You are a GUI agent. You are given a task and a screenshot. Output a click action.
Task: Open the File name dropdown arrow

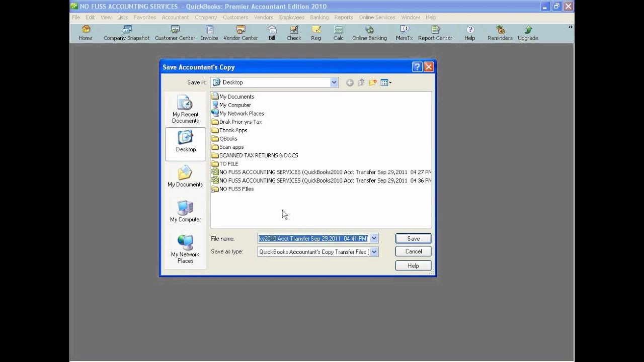click(374, 239)
